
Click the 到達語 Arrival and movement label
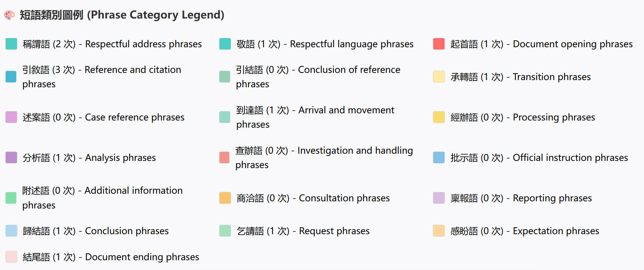(x=315, y=117)
